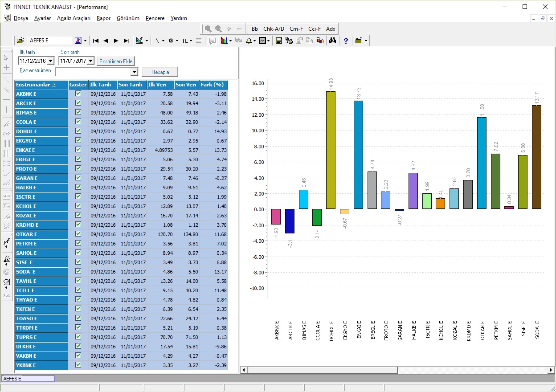Uncheck Göster for BIMAS E
556x392 pixels.
[x=78, y=113]
